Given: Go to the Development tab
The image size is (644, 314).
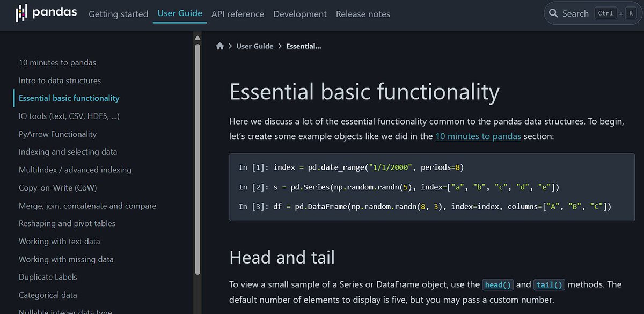Looking at the screenshot, I should pos(300,14).
